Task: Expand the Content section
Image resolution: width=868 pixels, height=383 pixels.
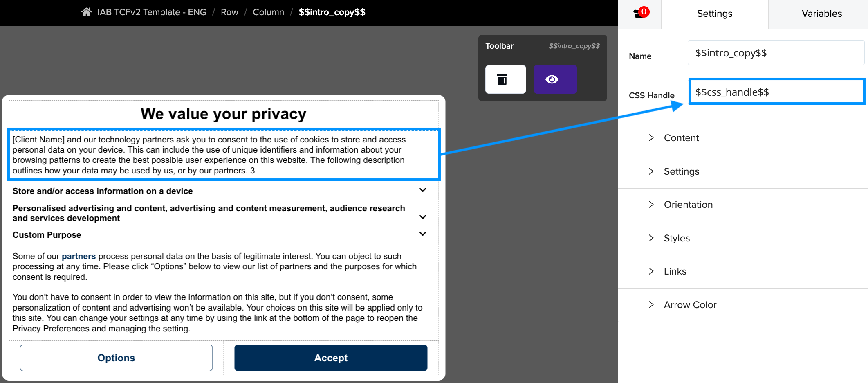Action: point(742,138)
